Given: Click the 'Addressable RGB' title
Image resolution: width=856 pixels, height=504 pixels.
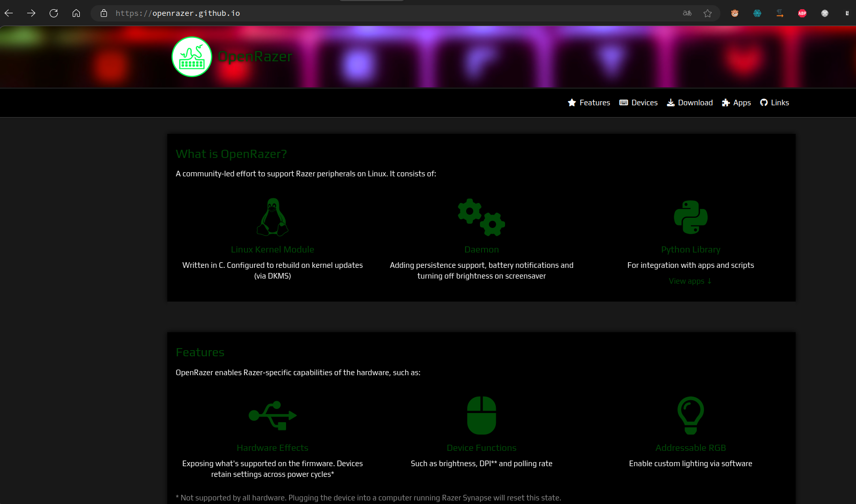Looking at the screenshot, I should tap(691, 448).
